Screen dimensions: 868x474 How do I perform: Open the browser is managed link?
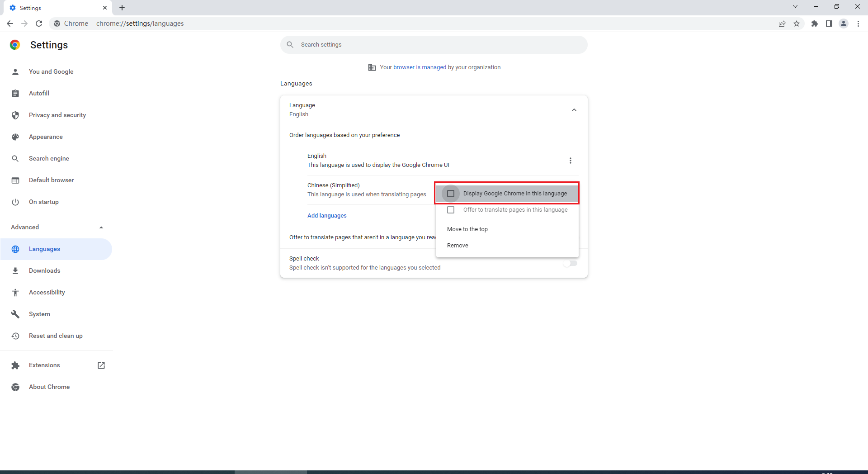tap(420, 67)
